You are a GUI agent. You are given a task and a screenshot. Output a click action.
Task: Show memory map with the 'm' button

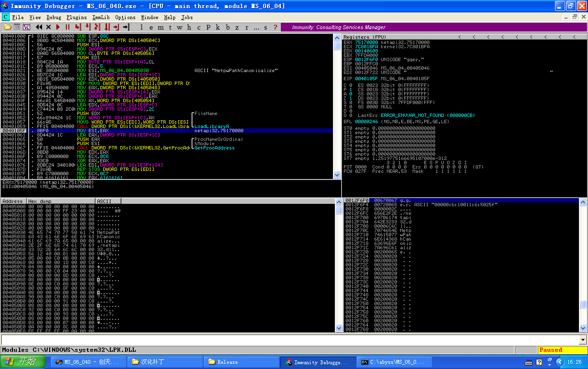coord(160,27)
